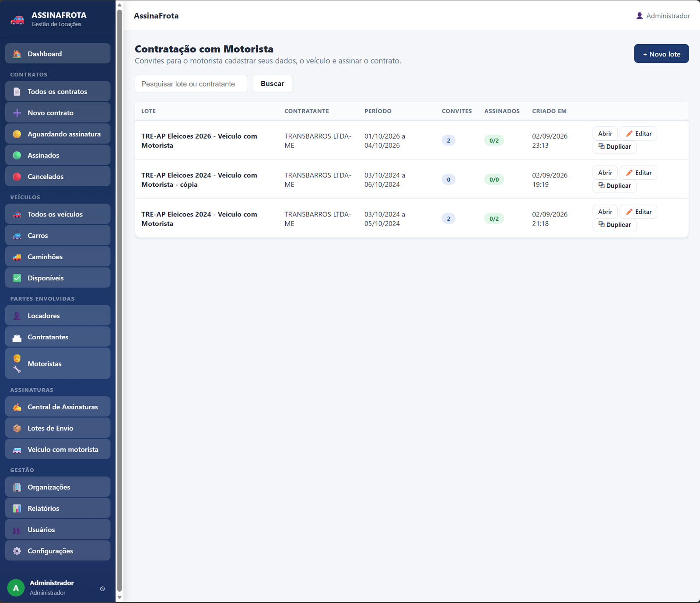The image size is (700, 603).
Task: Open the Veículo com motorista page
Action: pyautogui.click(x=58, y=450)
